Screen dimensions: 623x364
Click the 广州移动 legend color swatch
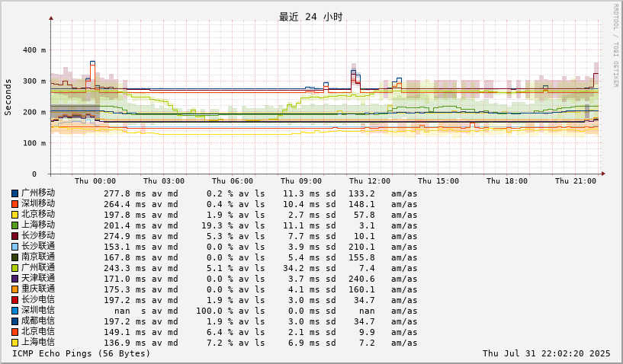coord(14,193)
